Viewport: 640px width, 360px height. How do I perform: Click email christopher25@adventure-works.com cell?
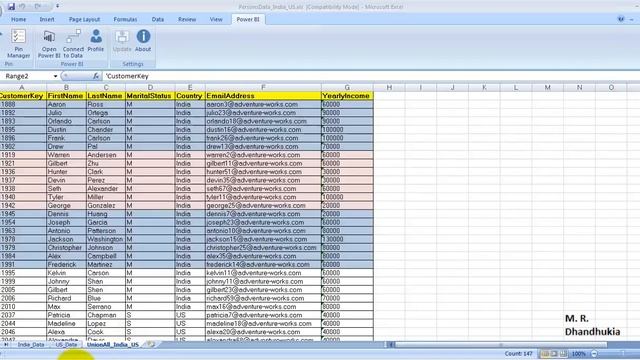point(263,248)
